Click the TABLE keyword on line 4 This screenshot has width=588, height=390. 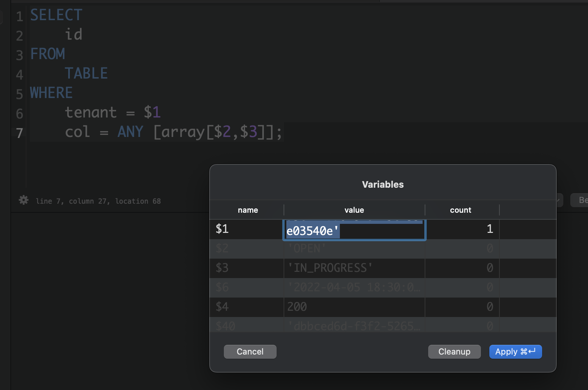coord(87,73)
